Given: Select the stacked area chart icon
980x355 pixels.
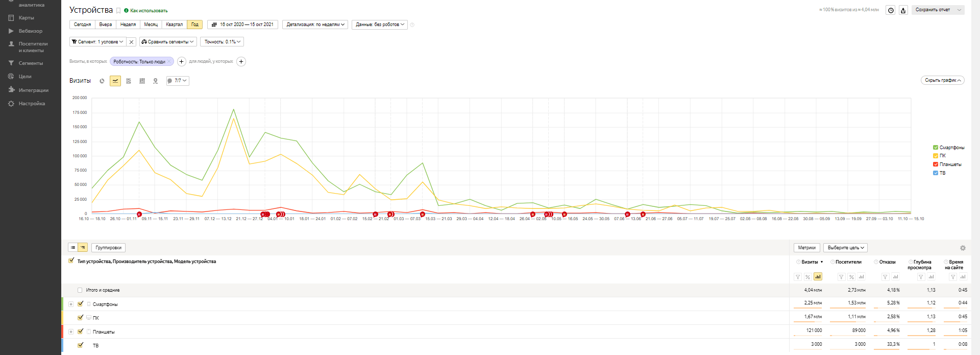Looking at the screenshot, I should [x=129, y=81].
